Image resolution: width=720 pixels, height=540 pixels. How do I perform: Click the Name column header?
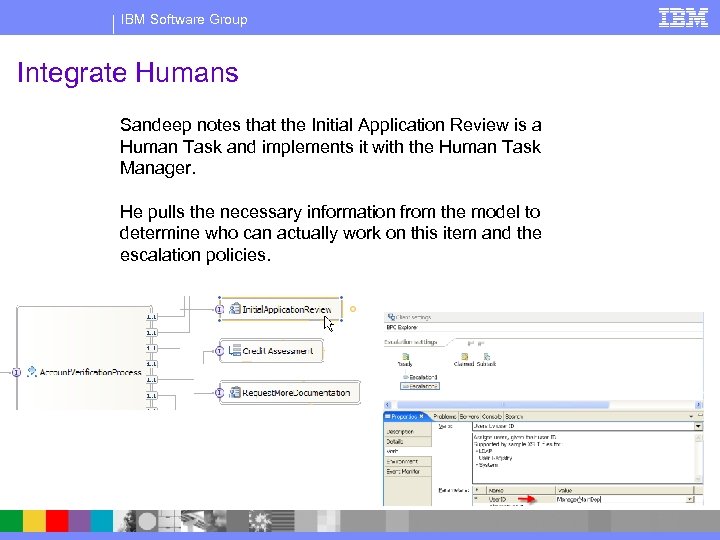(x=521, y=490)
